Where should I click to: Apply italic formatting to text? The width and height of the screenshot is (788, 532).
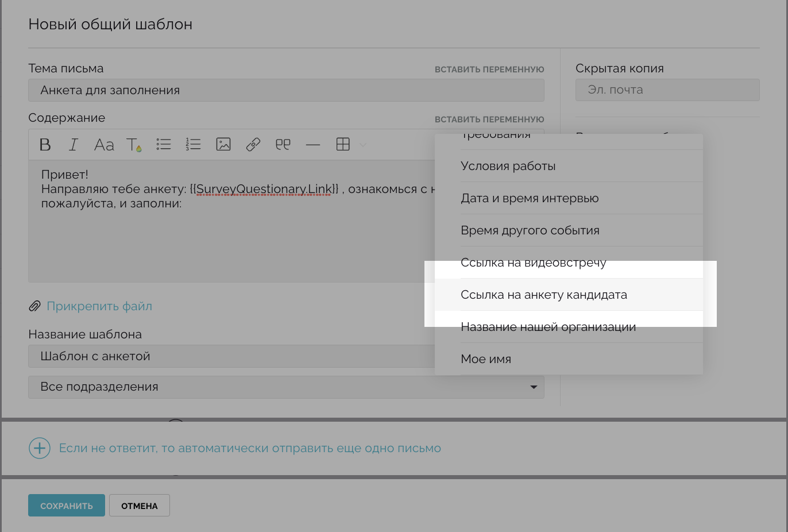pos(74,145)
